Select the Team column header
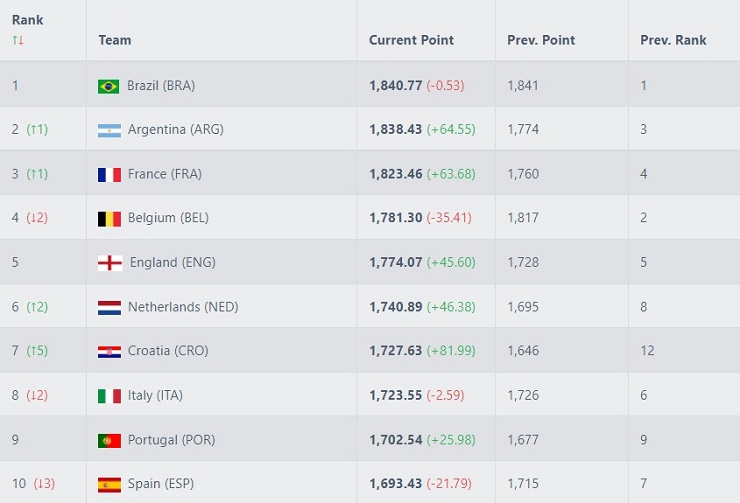The height and width of the screenshot is (503, 740). [x=115, y=40]
